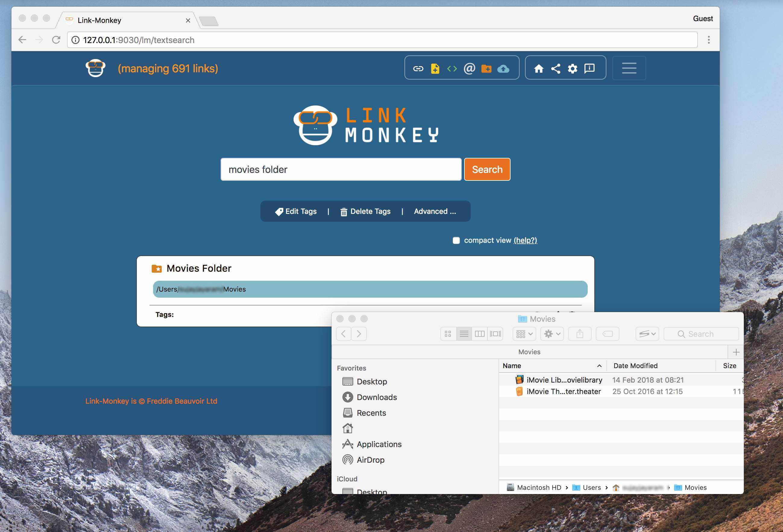Click the /Users/.../Movies path bar
The image size is (783, 532).
[x=370, y=289]
